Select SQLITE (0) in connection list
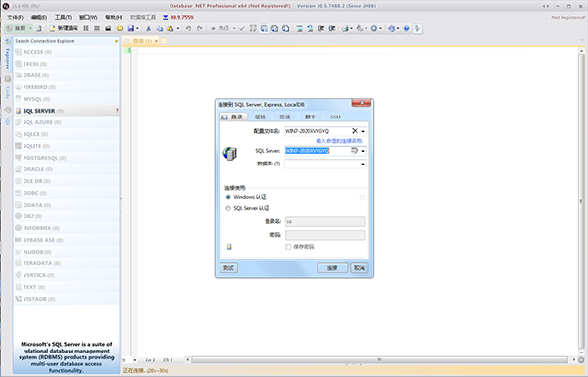This screenshot has height=377, width=588. [x=66, y=146]
